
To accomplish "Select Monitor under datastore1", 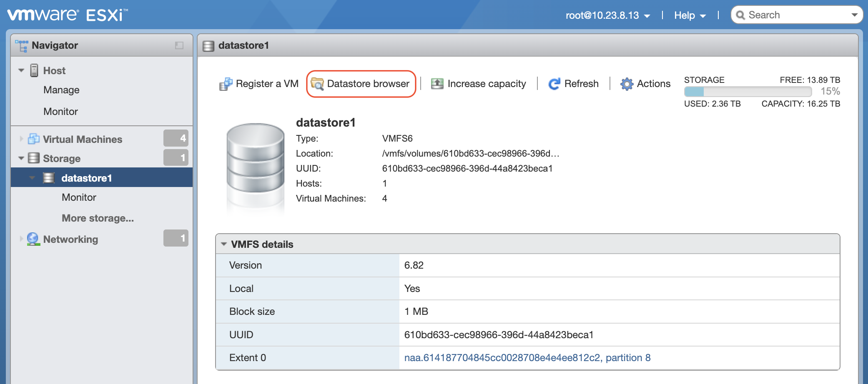I will (x=79, y=197).
